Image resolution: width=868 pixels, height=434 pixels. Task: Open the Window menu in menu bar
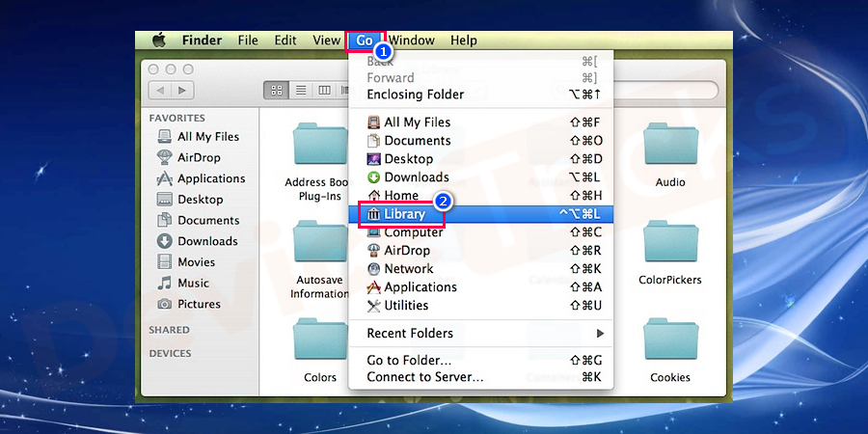click(412, 41)
